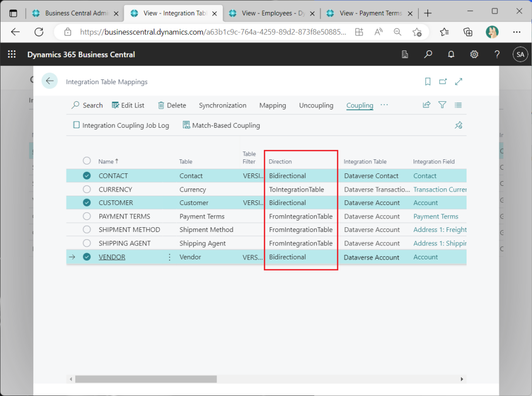
Task: Open the split screen icon in address bar
Action: pos(359,32)
